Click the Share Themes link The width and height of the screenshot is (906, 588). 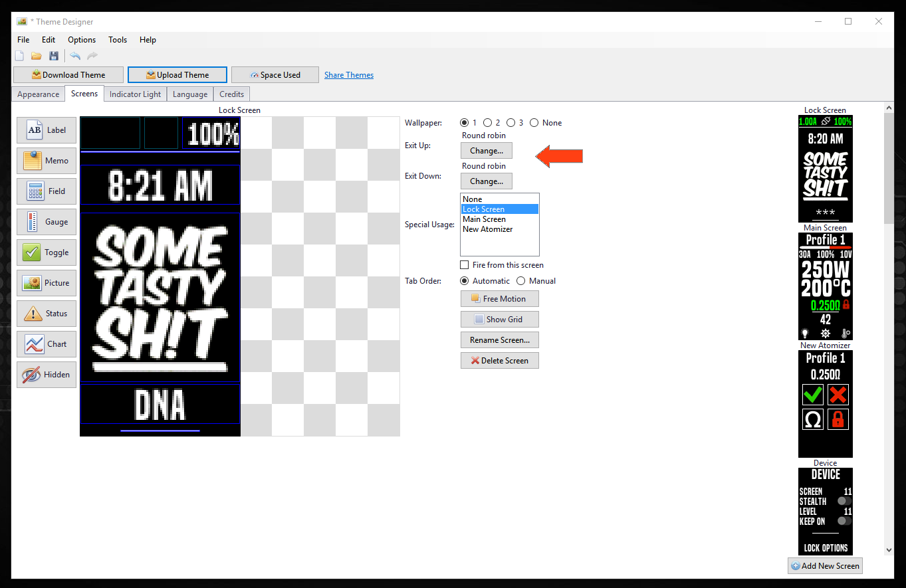pos(349,75)
